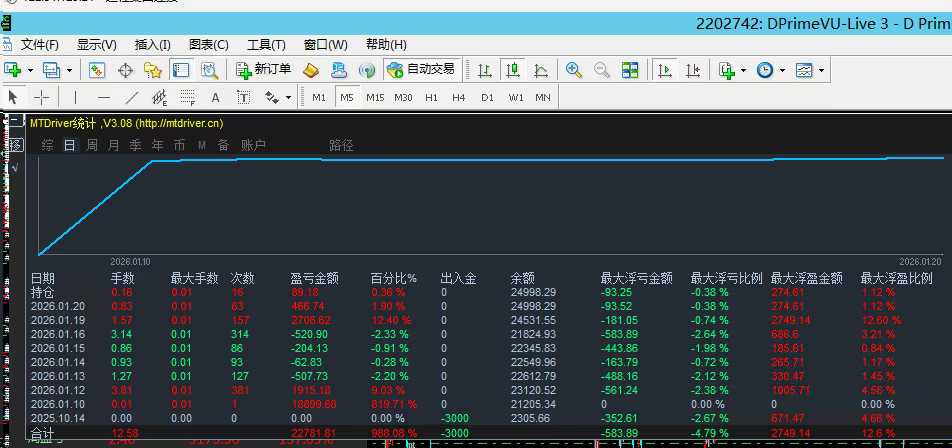952x448 pixels.
Task: Tile windows with the grid icon
Action: (x=630, y=70)
